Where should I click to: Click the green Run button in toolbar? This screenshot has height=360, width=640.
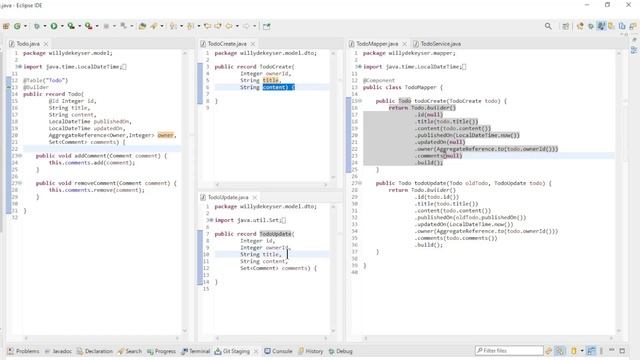(54, 26)
